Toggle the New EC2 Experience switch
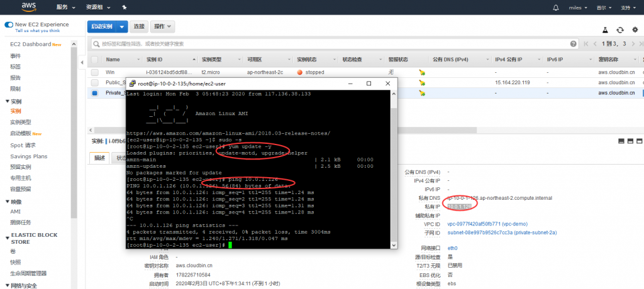The height and width of the screenshot is (289, 644). point(9,25)
